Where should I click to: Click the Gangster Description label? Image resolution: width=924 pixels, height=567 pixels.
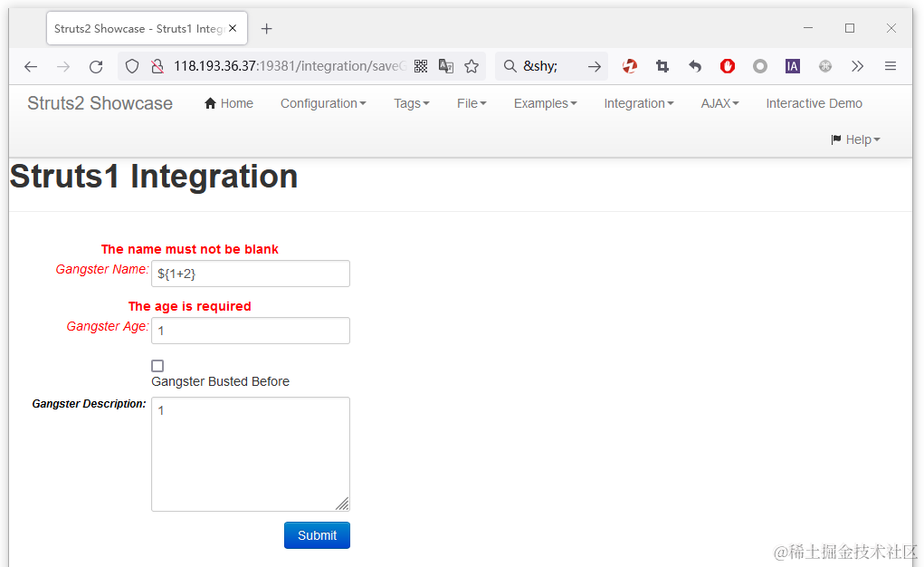tap(89, 404)
